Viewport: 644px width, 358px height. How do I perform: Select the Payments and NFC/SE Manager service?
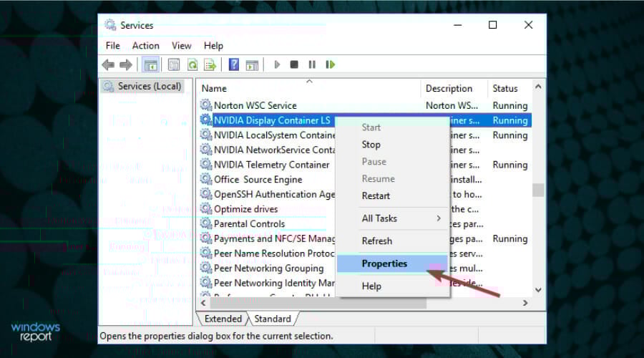pos(274,238)
